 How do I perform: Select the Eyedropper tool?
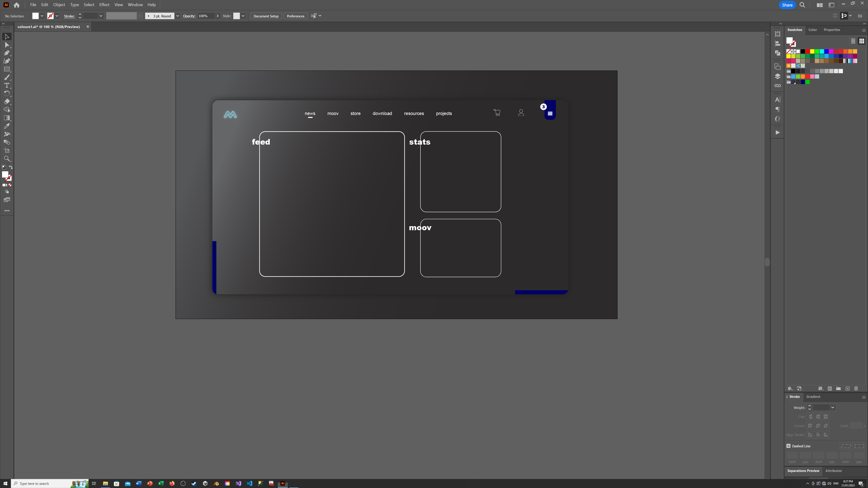[7, 126]
